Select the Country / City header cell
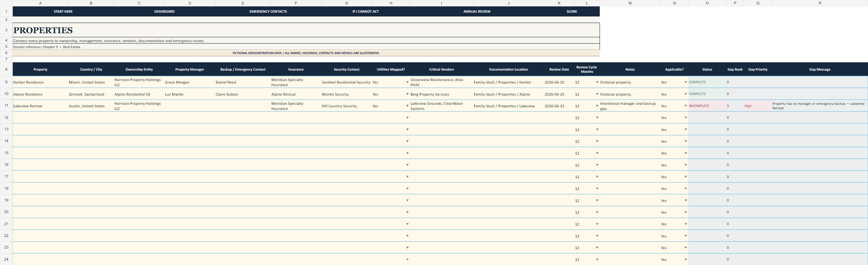Screen dimensions: 868x265 91,69
